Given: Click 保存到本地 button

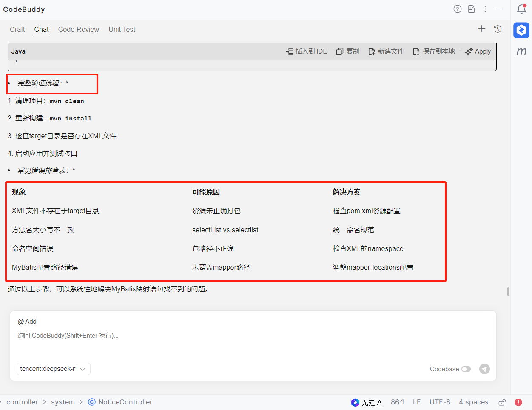Looking at the screenshot, I should point(434,51).
